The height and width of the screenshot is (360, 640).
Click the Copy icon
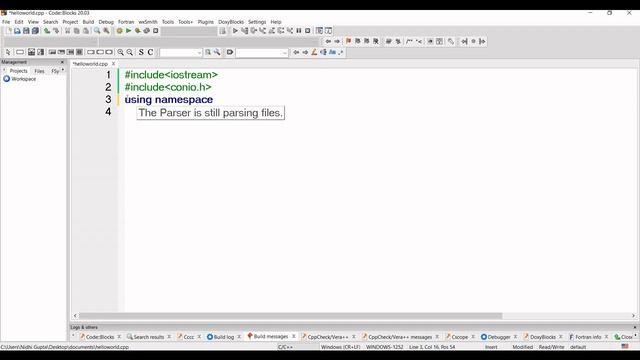[77, 31]
